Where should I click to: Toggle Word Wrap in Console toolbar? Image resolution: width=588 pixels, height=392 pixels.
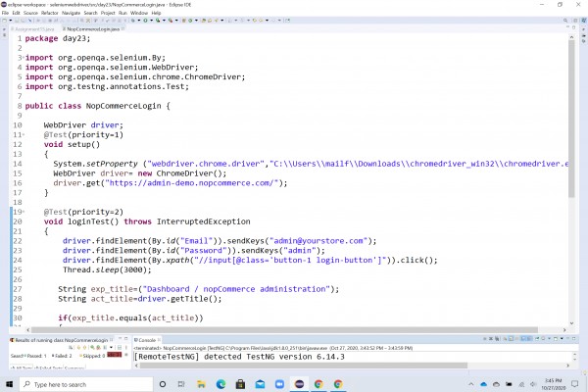click(x=516, y=339)
